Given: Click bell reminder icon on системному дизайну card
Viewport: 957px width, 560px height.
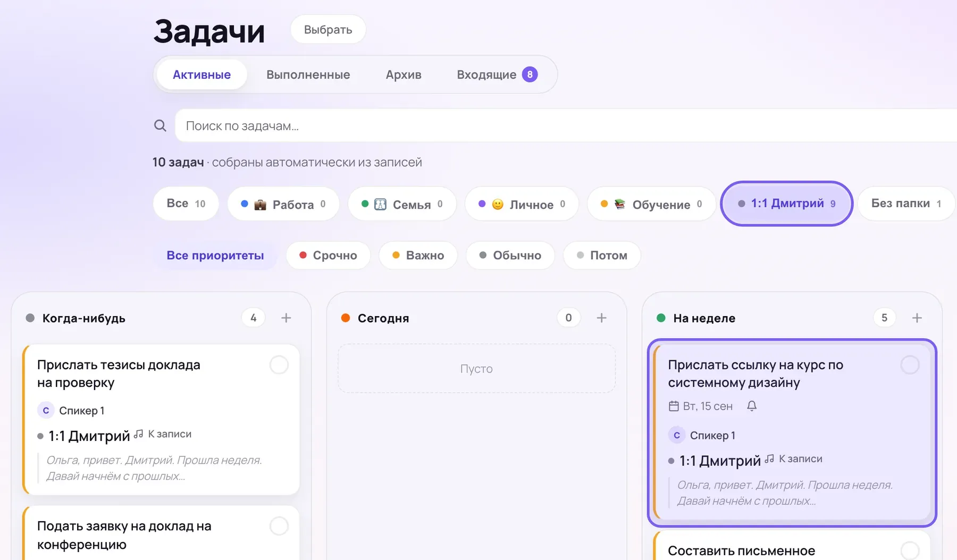Looking at the screenshot, I should click(752, 406).
